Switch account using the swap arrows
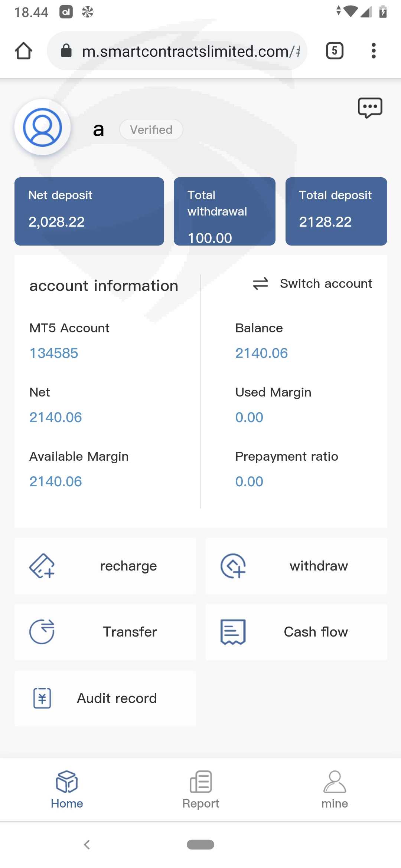The height and width of the screenshot is (868, 401). pyautogui.click(x=261, y=284)
